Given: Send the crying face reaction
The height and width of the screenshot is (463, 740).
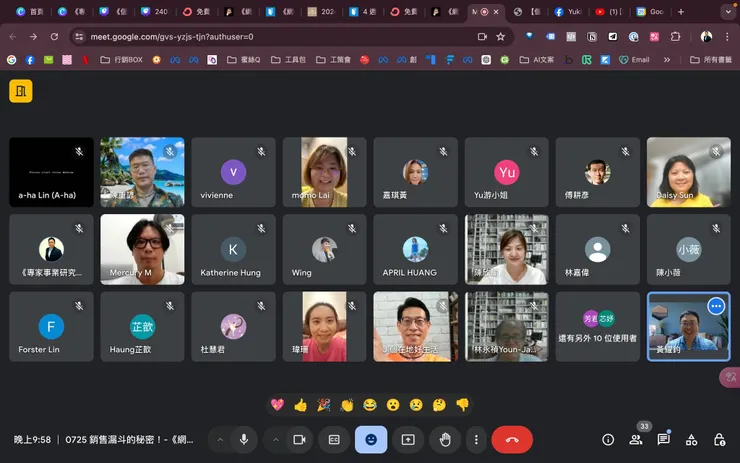Looking at the screenshot, I should [x=416, y=404].
